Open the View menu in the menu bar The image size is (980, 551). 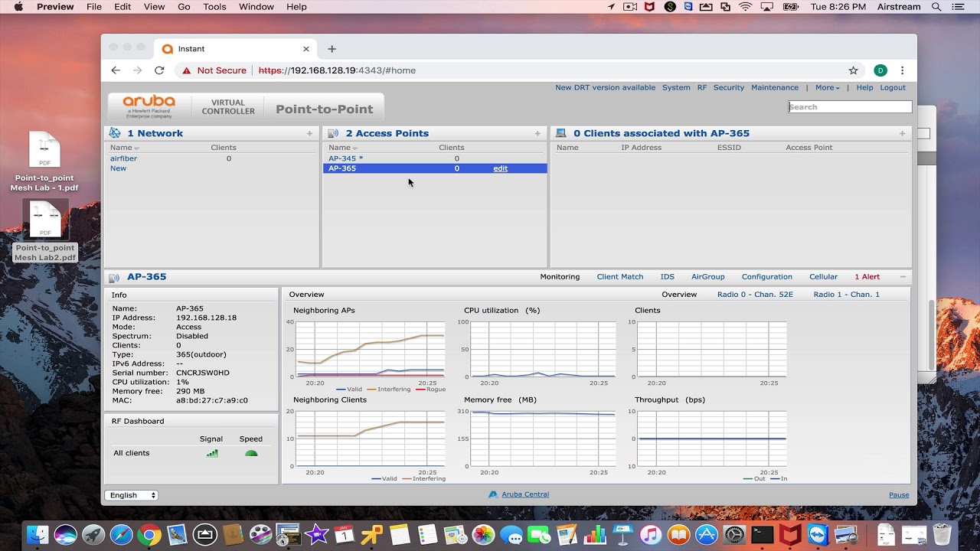coord(154,7)
